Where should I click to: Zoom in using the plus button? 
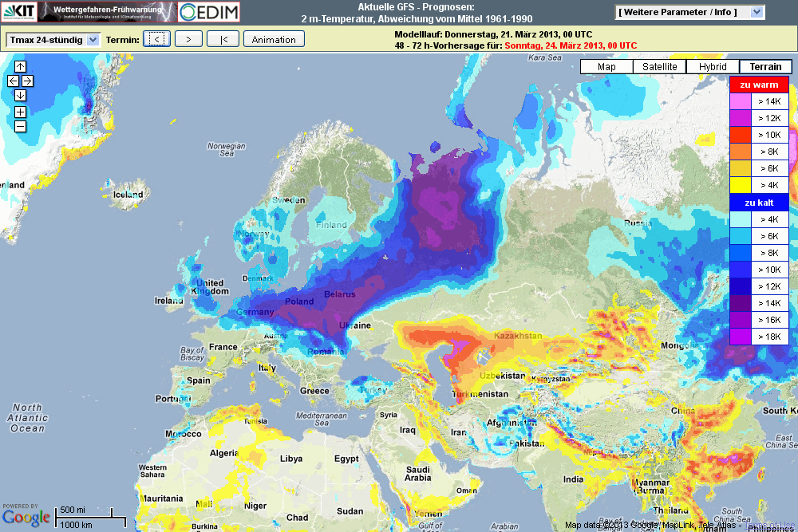pos(20,112)
